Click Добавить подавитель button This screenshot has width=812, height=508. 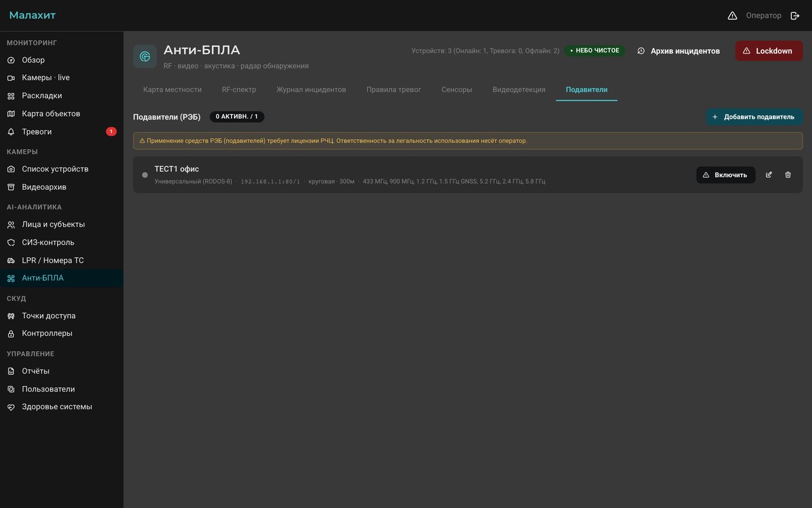754,117
